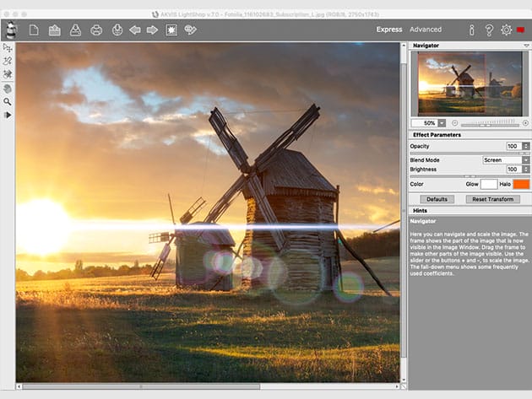532x399 pixels.
Task: Open the 50% zoom level dropdown
Action: coord(442,123)
